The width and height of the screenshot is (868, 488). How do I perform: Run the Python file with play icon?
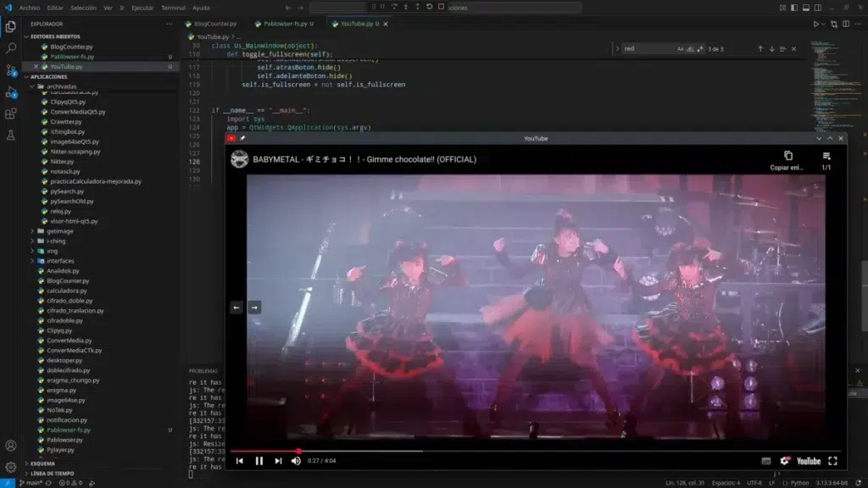click(815, 24)
